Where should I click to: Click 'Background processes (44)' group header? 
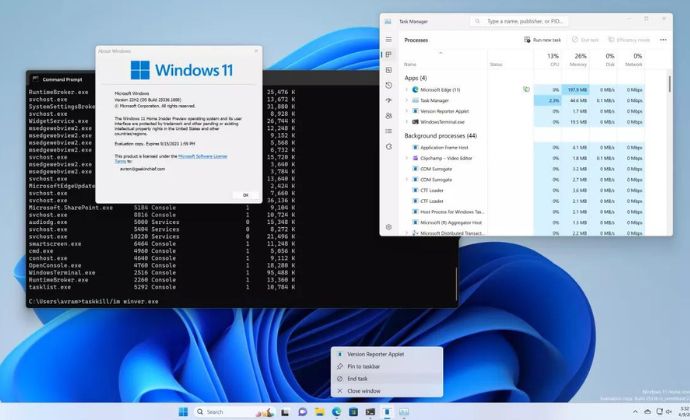[440, 136]
